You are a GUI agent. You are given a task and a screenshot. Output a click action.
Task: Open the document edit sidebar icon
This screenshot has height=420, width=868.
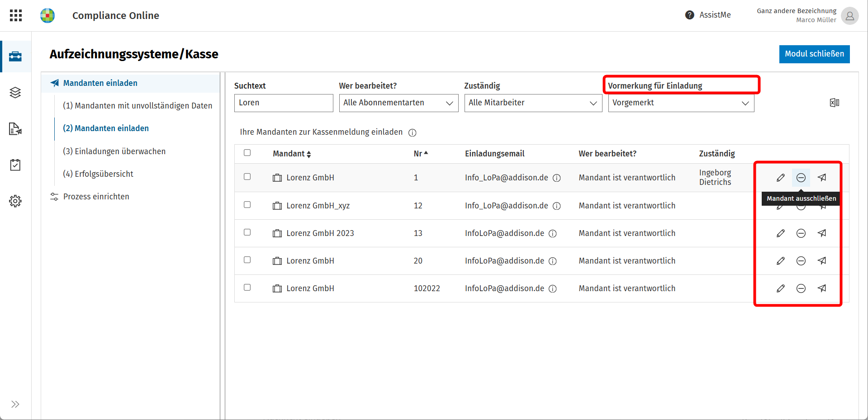(x=15, y=129)
